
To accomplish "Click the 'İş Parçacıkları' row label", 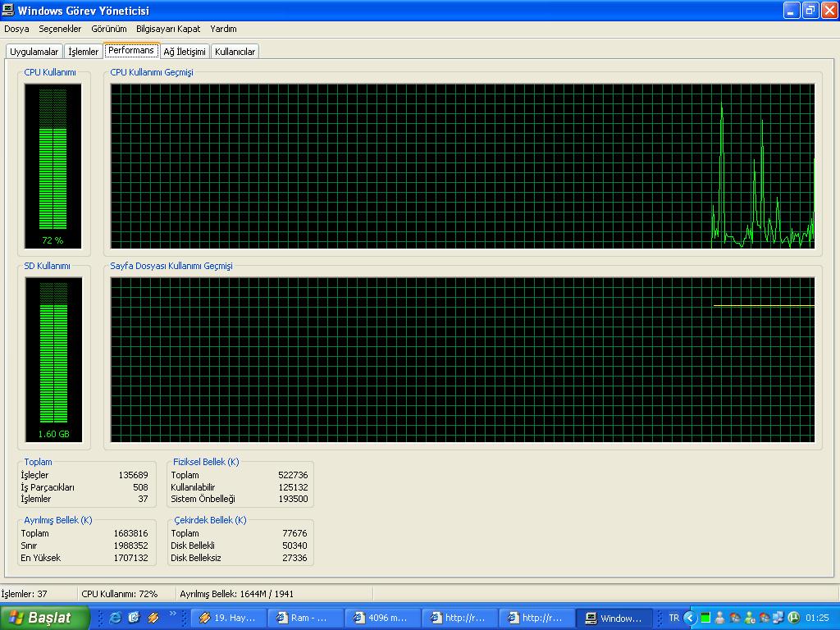I will click(48, 487).
